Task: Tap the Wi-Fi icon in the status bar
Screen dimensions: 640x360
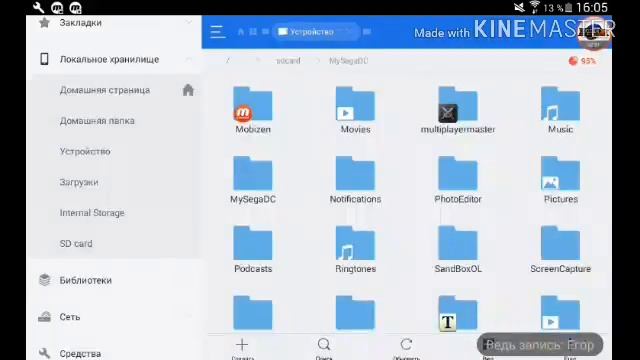Action: click(x=534, y=7)
